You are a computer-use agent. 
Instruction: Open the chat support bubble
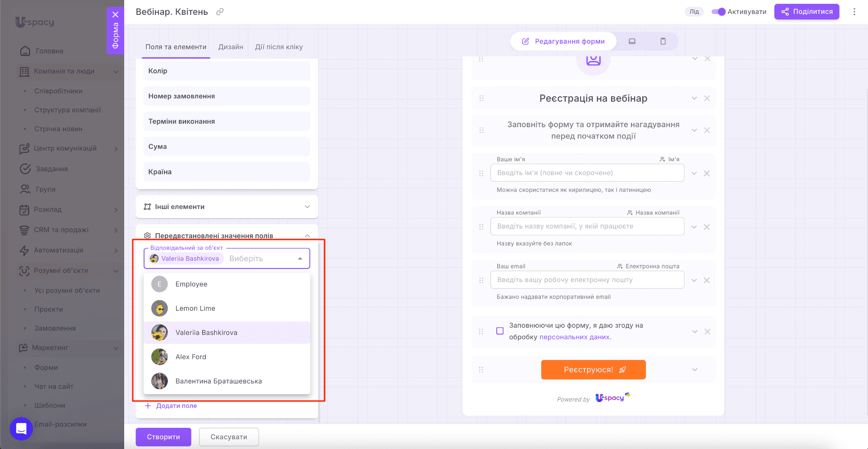[x=21, y=428]
